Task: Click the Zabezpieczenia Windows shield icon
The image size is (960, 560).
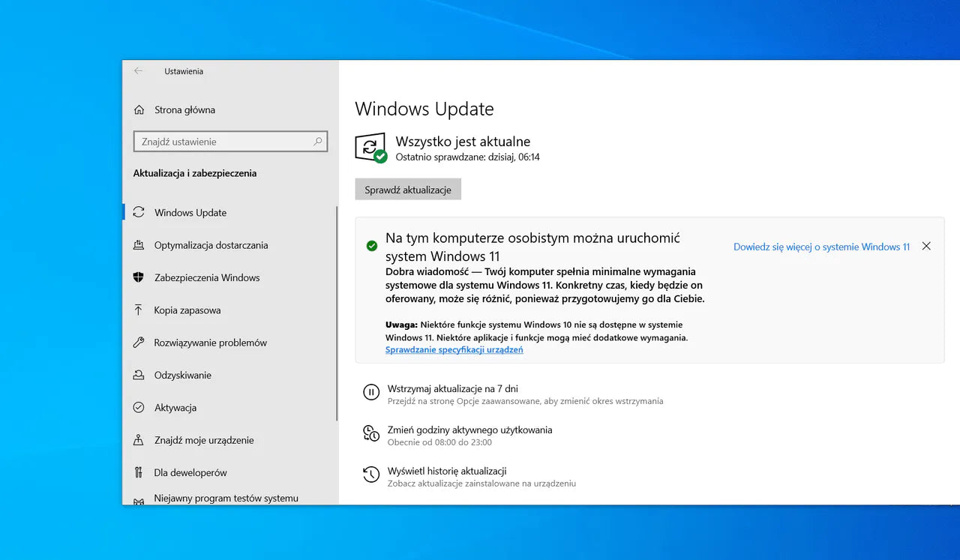Action: (139, 277)
